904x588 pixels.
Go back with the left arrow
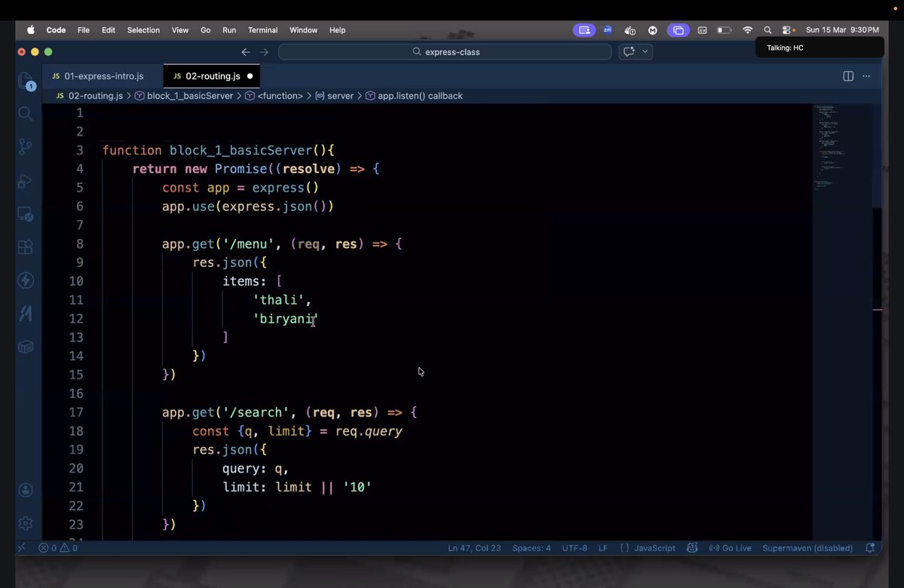(x=246, y=52)
